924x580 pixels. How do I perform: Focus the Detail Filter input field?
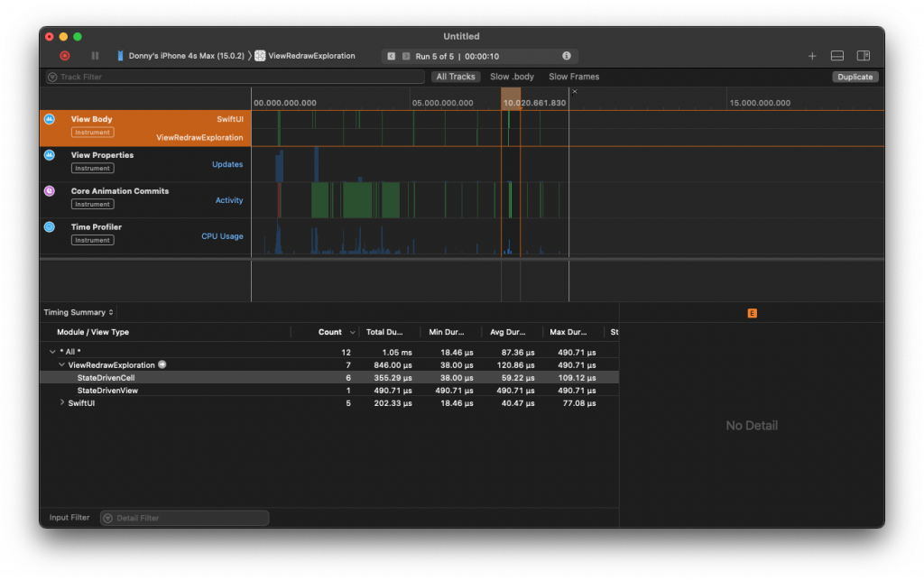[185, 518]
